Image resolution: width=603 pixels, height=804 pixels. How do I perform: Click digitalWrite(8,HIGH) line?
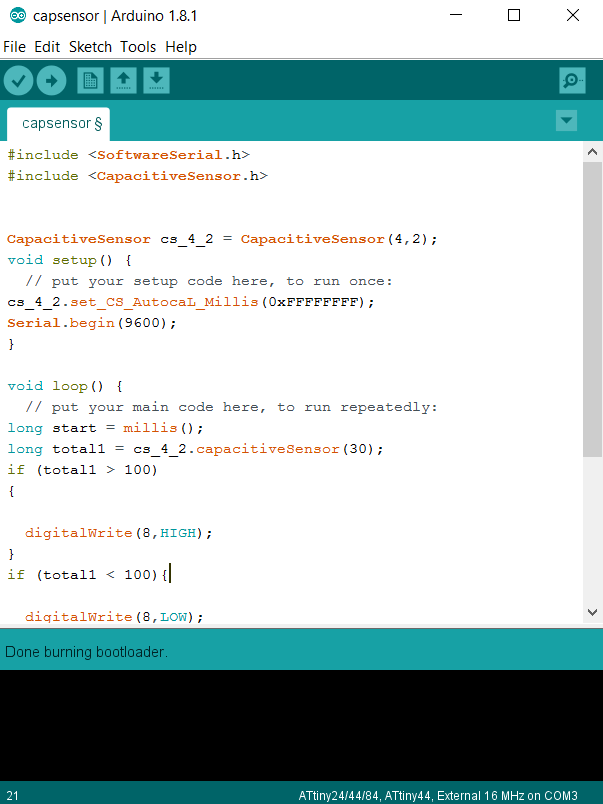click(x=118, y=533)
